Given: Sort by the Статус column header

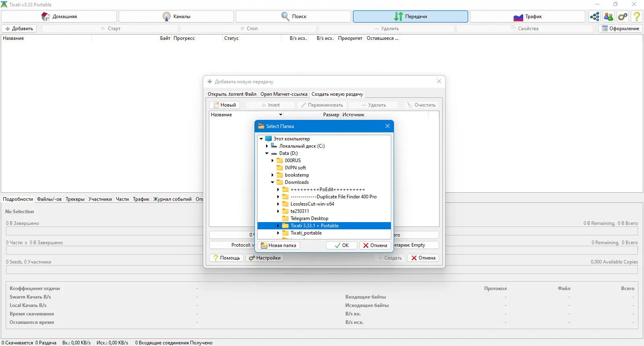Looking at the screenshot, I should click(x=252, y=38).
